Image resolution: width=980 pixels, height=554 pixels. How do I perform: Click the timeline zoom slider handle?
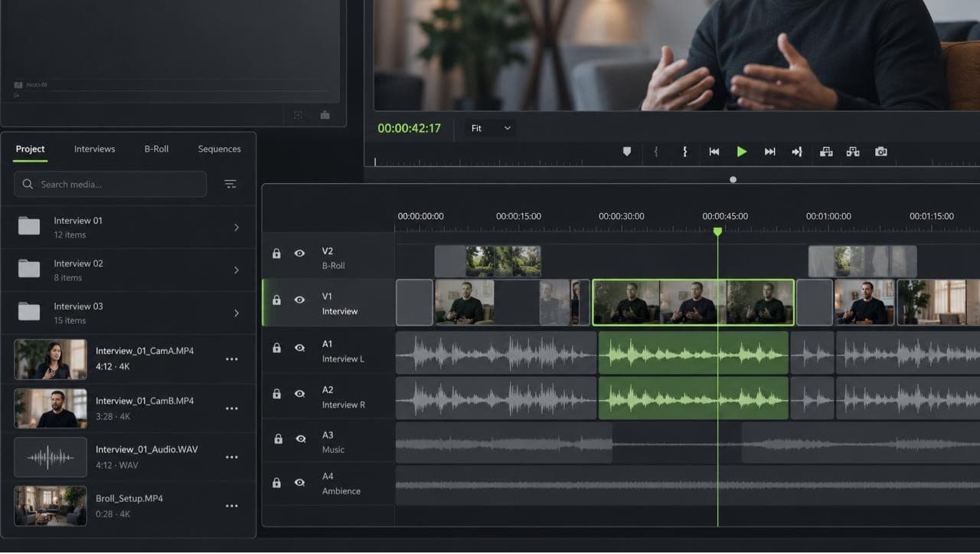pos(733,179)
